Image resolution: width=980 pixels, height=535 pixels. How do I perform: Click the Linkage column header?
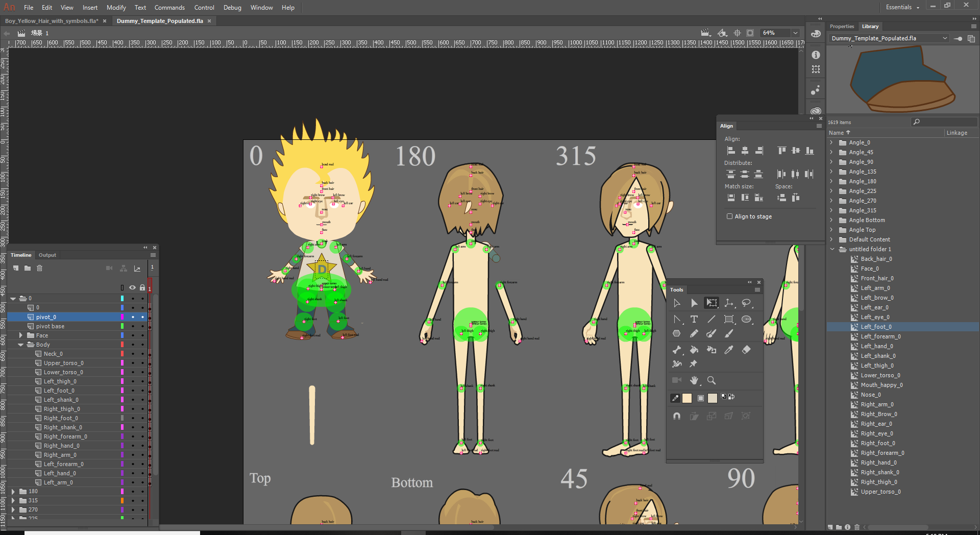[x=957, y=133]
